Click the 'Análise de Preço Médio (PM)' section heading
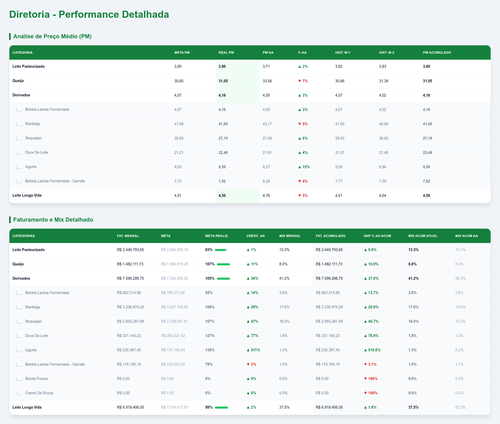 [x=52, y=36]
